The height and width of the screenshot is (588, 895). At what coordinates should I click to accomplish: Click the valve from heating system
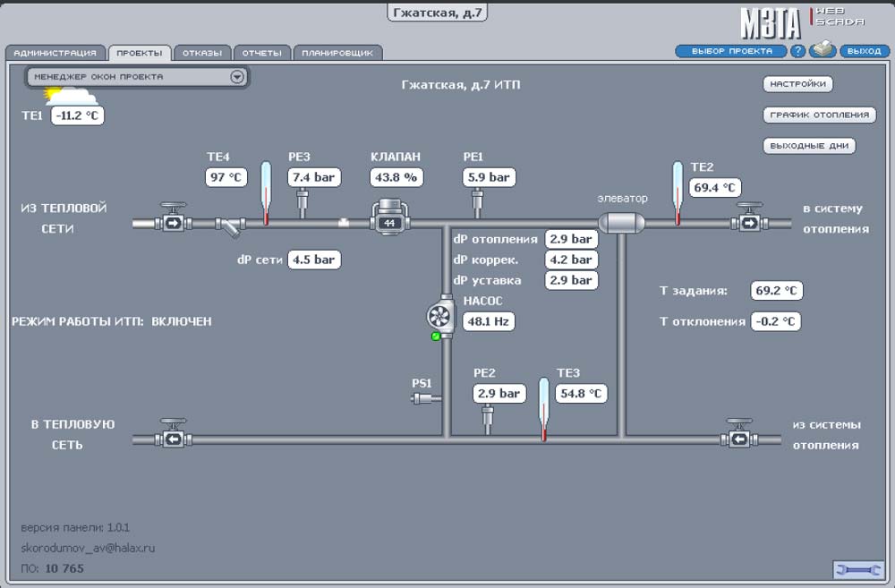739,434
